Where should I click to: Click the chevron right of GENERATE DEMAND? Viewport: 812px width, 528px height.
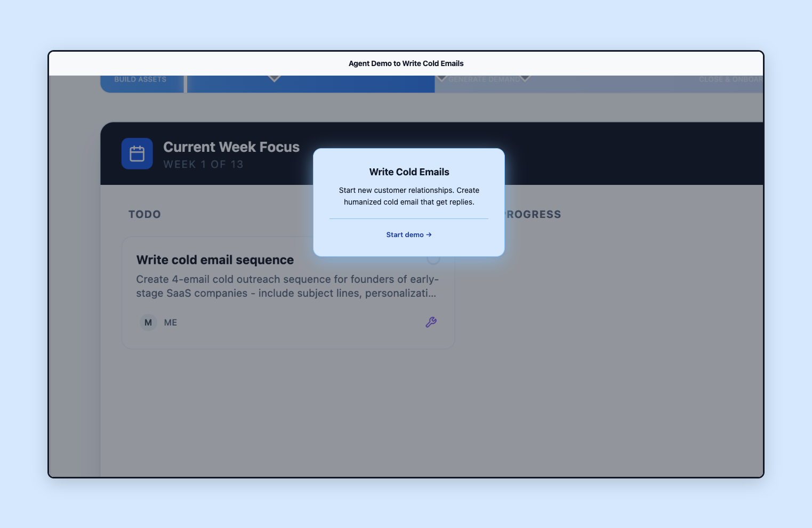[x=525, y=78]
